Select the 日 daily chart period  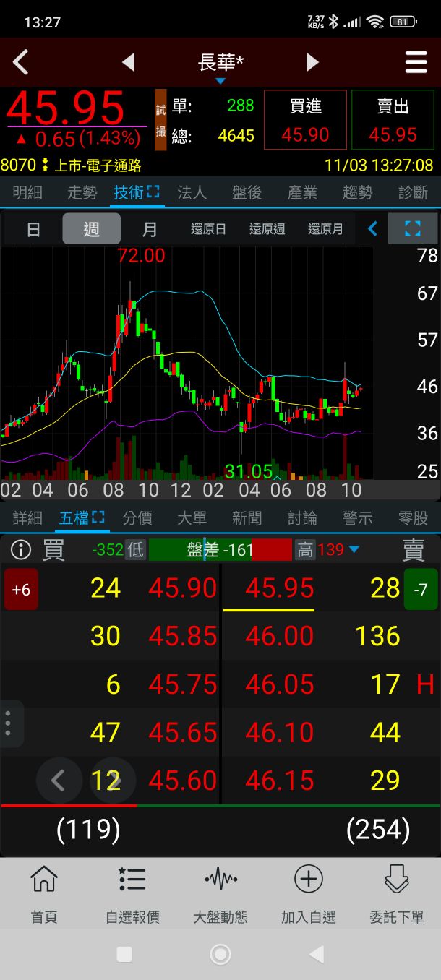(33, 229)
